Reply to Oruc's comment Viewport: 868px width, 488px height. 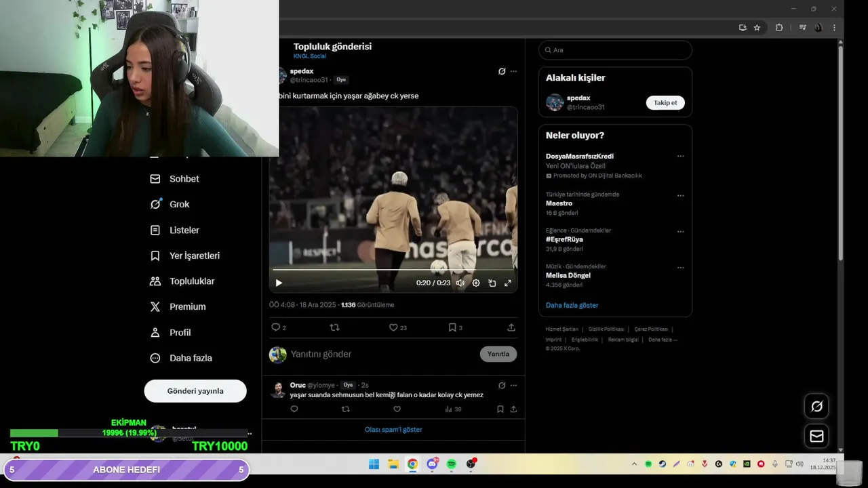pos(294,409)
